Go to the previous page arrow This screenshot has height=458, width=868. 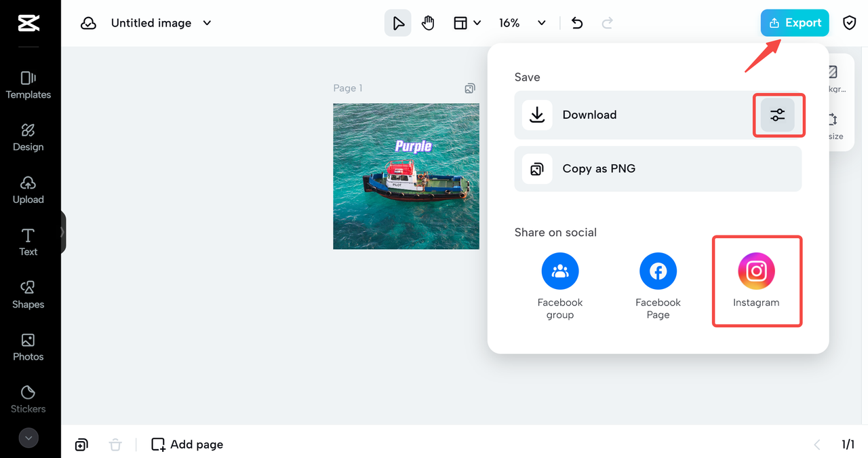point(817,445)
